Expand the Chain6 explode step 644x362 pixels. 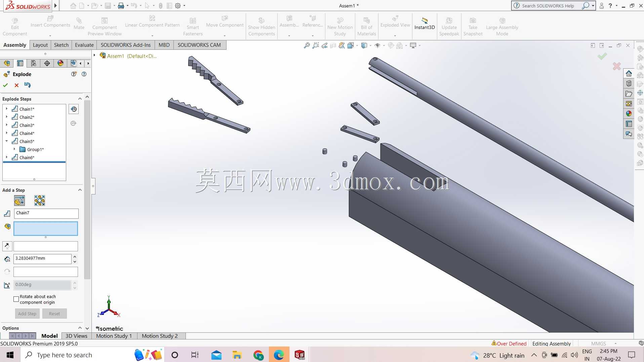6,157
